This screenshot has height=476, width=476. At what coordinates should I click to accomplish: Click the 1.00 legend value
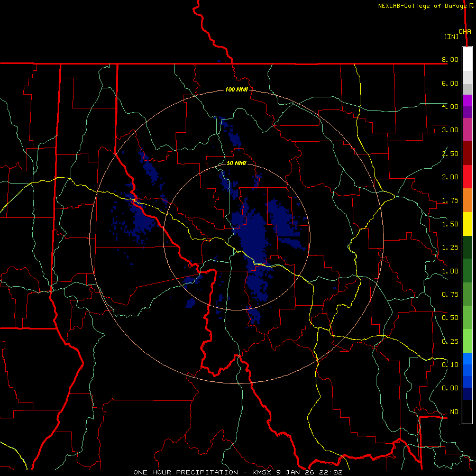[450, 271]
